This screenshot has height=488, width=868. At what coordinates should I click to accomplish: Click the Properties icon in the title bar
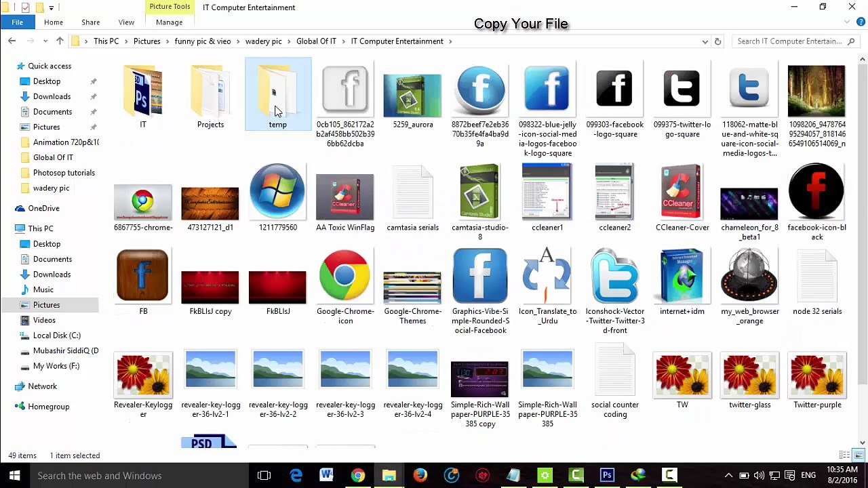[25, 7]
